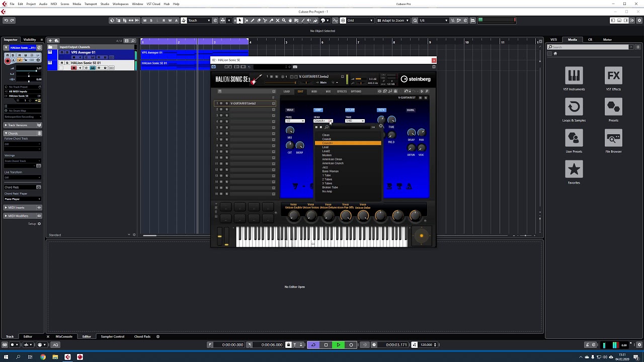Open the Transport menu

91,4
